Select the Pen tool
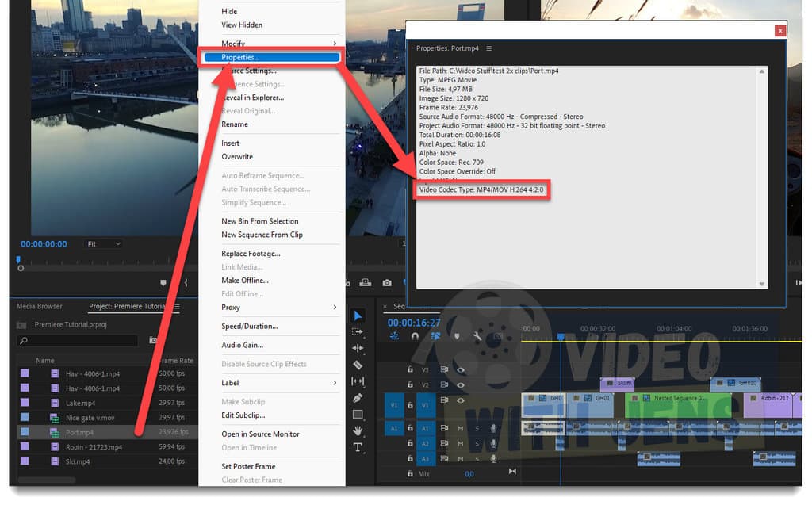The image size is (812, 505). tap(358, 398)
